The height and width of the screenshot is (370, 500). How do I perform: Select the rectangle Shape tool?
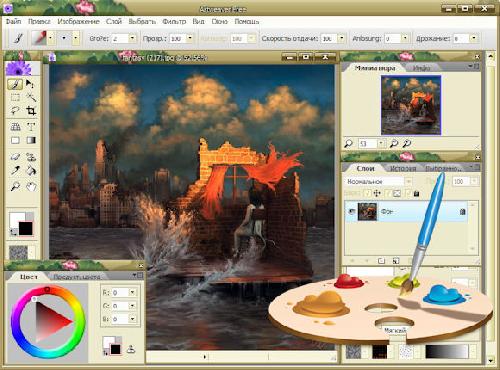click(x=15, y=140)
